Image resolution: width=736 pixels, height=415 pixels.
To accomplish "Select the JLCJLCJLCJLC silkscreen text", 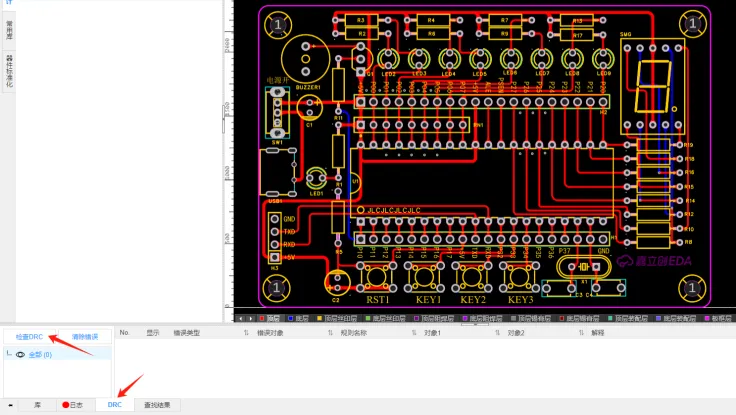I will (394, 210).
